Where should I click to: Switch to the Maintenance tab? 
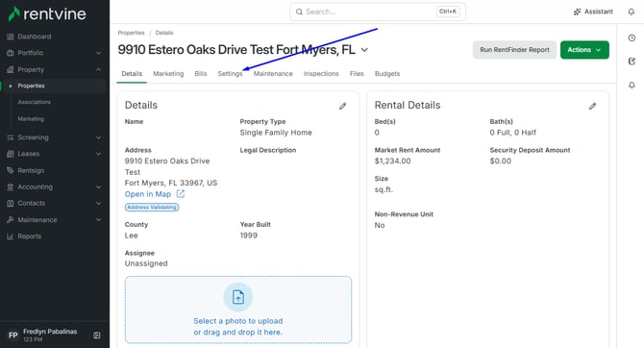(x=273, y=74)
